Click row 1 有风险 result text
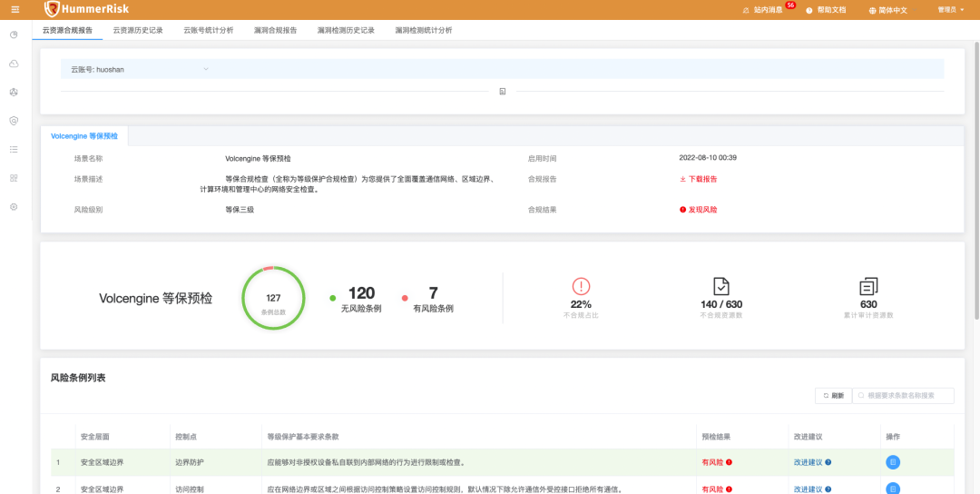980x494 pixels. [712, 463]
